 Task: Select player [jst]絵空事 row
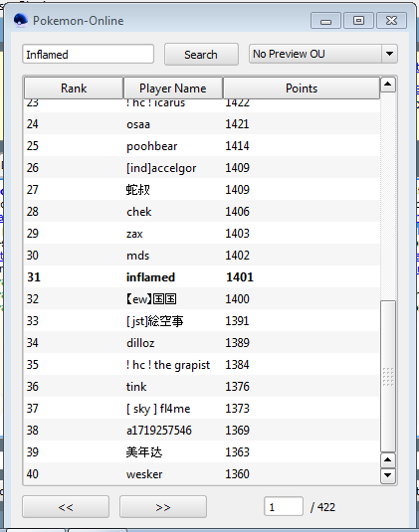tap(202, 321)
